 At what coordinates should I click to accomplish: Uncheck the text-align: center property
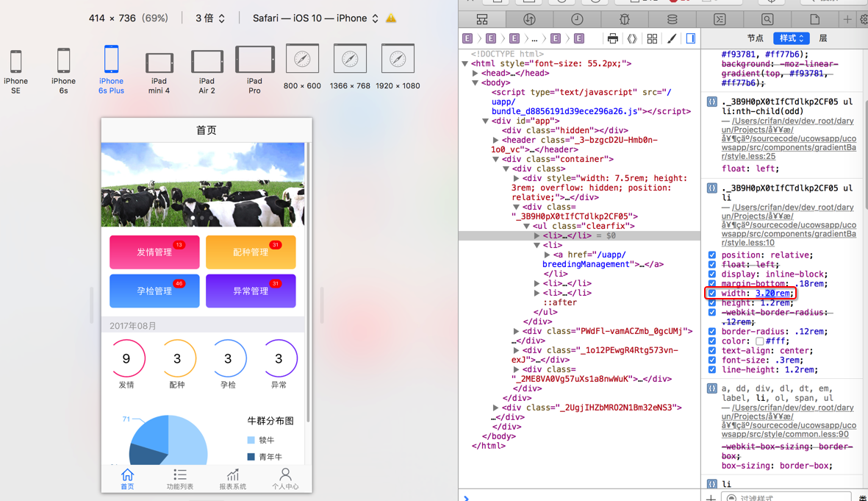click(x=712, y=351)
